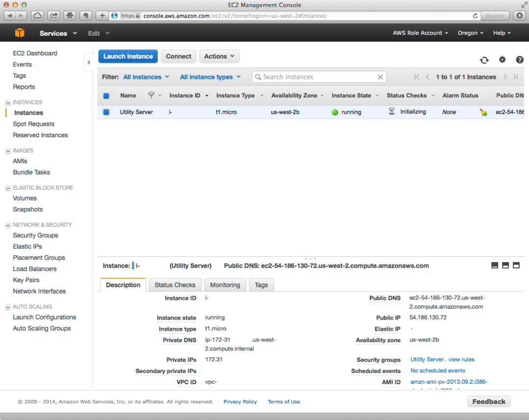Open the Actions dropdown
This screenshot has height=420, width=529.
coord(219,56)
